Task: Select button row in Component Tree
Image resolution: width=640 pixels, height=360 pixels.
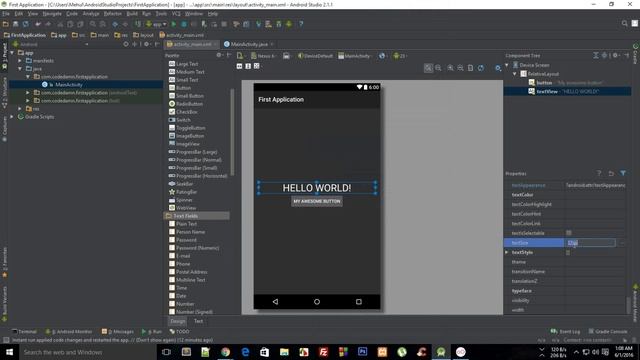Action: pos(567,82)
